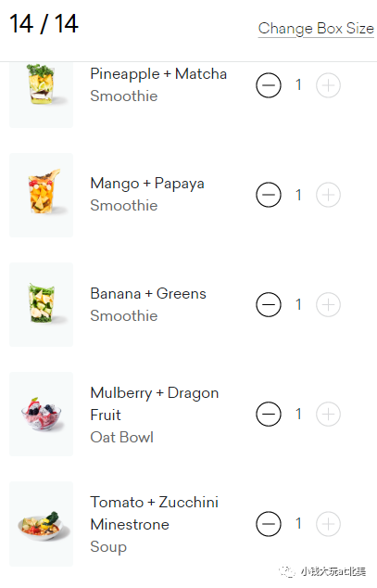Open the Change Box Size link

click(x=316, y=29)
